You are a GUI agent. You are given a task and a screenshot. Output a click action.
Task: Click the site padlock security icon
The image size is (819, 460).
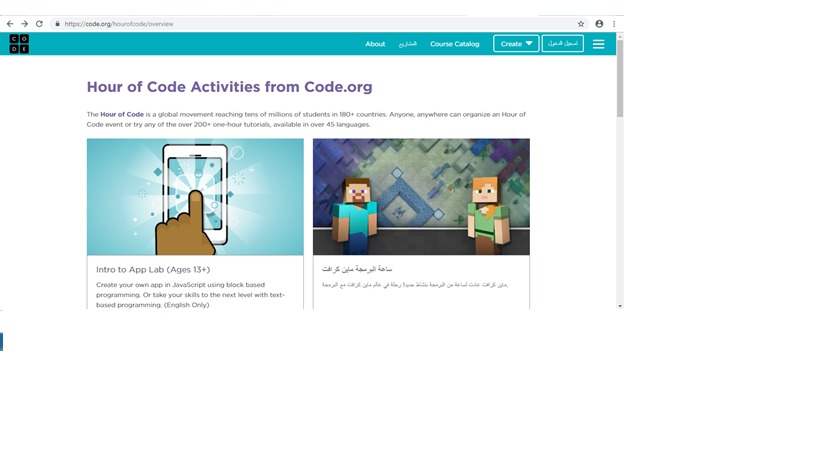(57, 24)
